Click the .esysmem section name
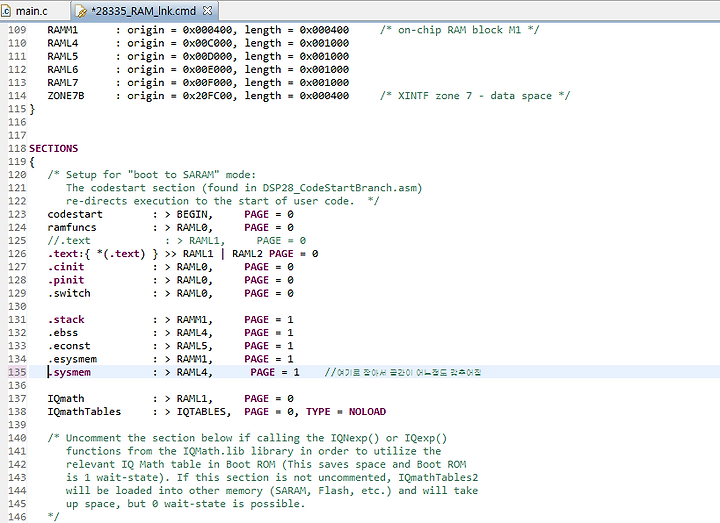This screenshot has height=523, width=720. [72, 359]
